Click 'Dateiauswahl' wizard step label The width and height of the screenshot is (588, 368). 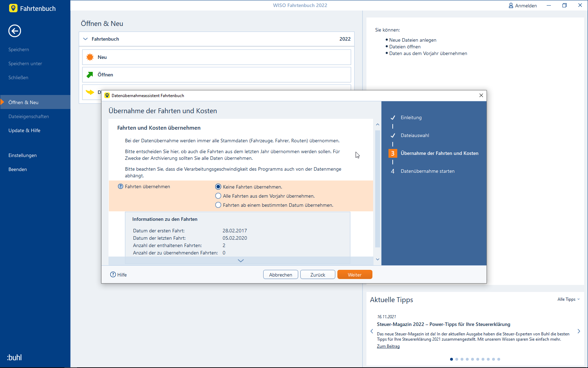point(415,135)
